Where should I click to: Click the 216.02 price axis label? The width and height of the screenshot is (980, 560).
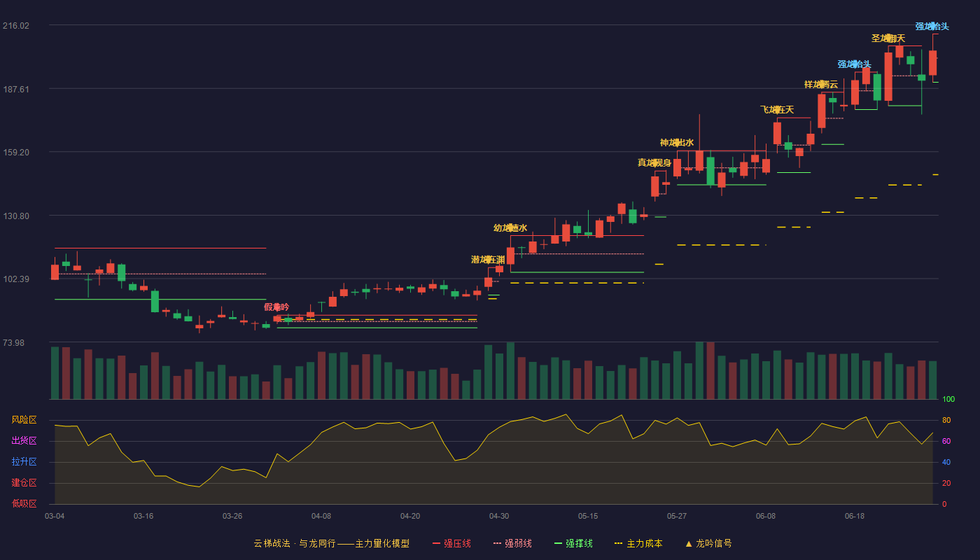tap(16, 26)
